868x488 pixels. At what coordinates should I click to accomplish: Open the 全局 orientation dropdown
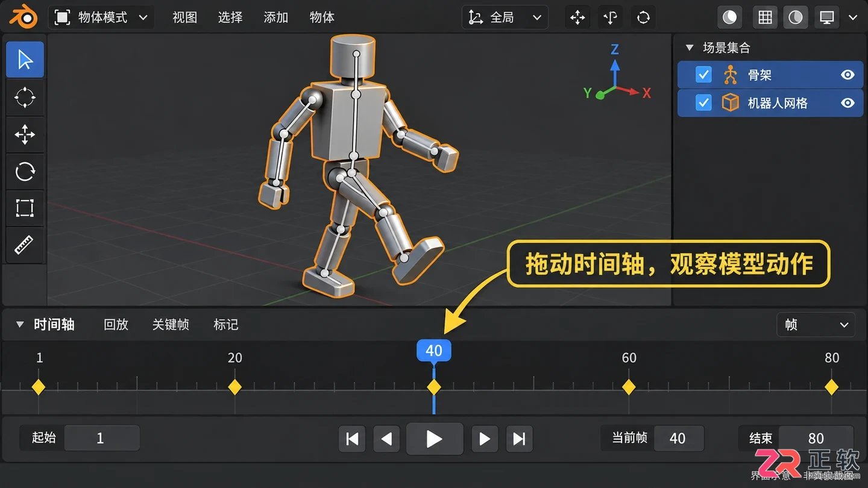(505, 17)
